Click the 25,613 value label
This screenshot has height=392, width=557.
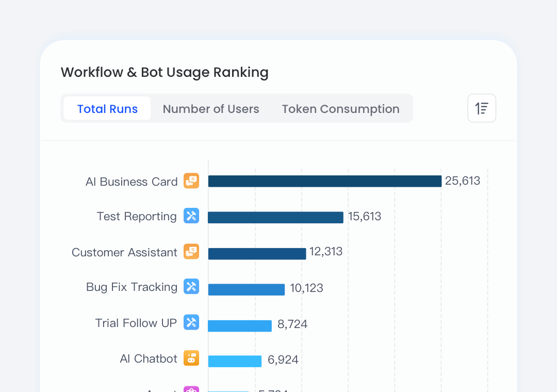point(463,181)
